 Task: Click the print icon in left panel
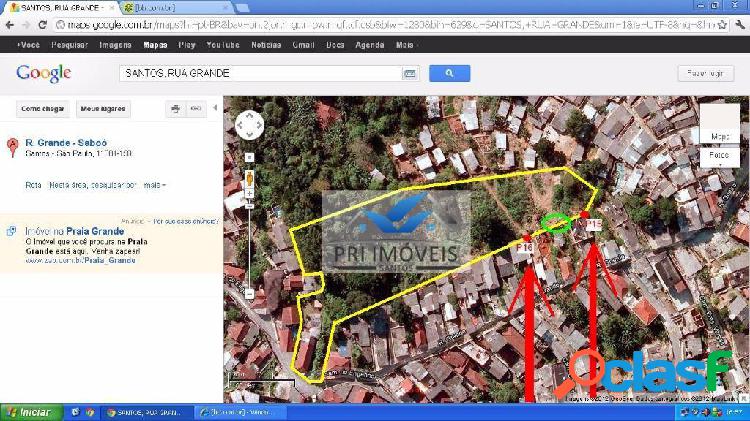coord(176,109)
